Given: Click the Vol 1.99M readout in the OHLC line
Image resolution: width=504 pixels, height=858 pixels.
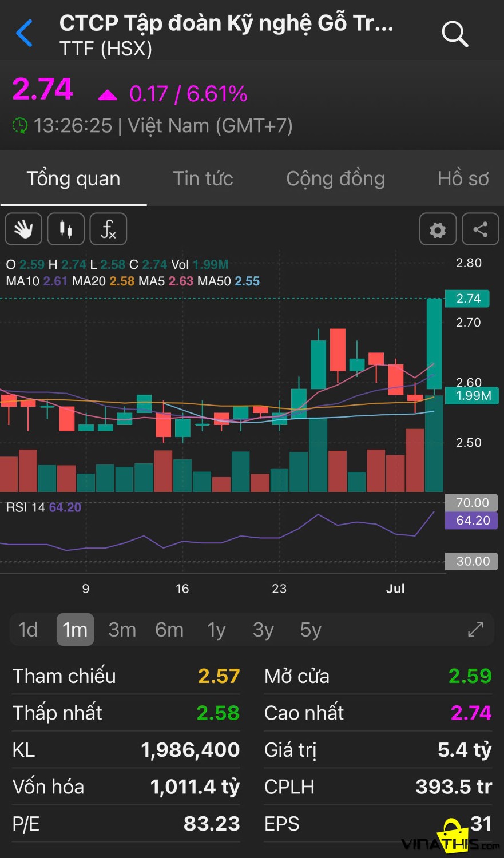Looking at the screenshot, I should tap(200, 264).
